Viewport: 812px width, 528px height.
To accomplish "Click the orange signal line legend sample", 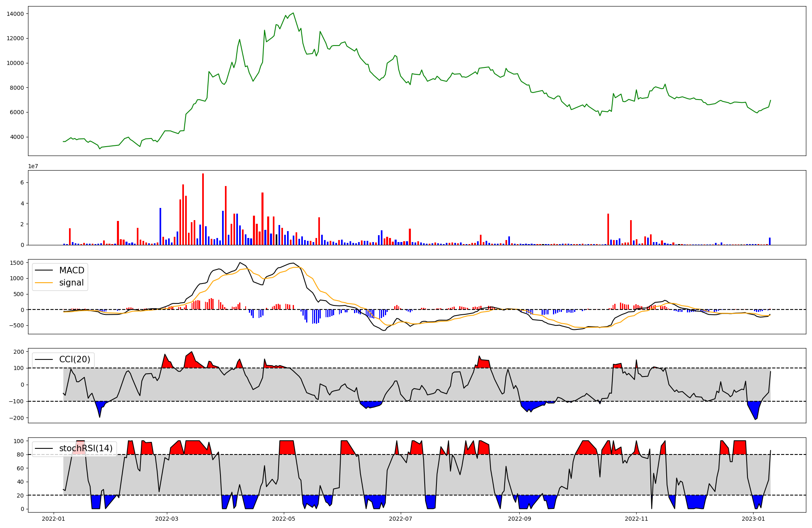I will click(44, 283).
